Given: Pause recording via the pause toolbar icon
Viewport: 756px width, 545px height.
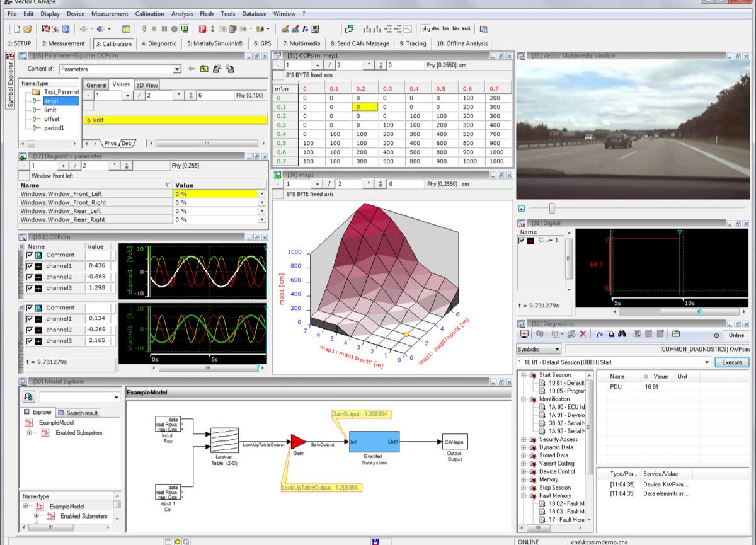Looking at the screenshot, I should click(163, 28).
